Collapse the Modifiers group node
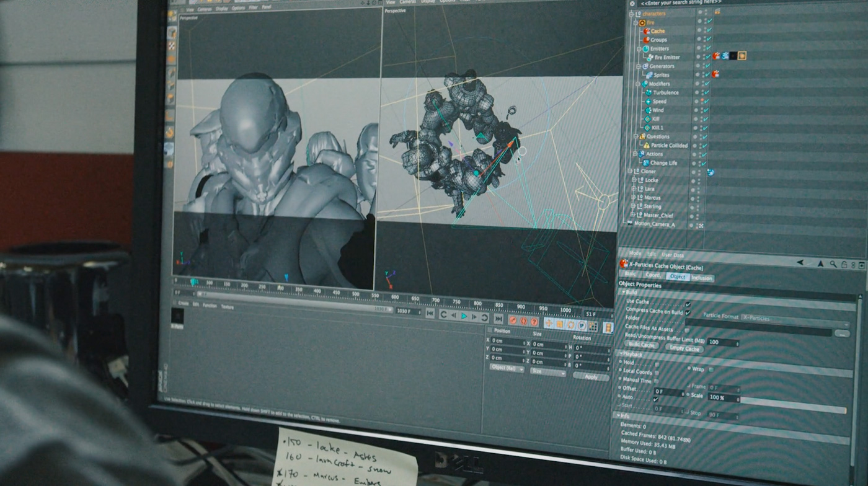The image size is (868, 486). pos(639,84)
